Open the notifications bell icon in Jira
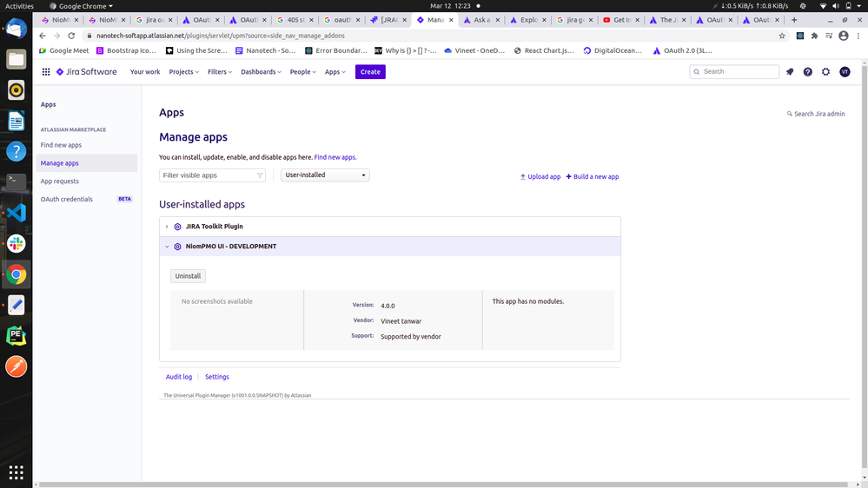The height and width of the screenshot is (488, 868). (x=790, y=72)
